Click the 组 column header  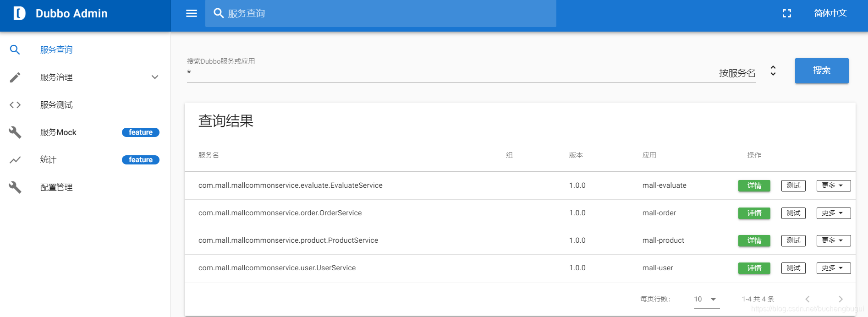(x=509, y=155)
